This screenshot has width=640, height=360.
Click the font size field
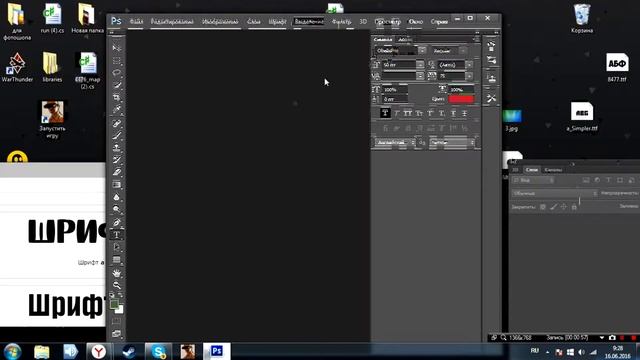tap(399, 64)
